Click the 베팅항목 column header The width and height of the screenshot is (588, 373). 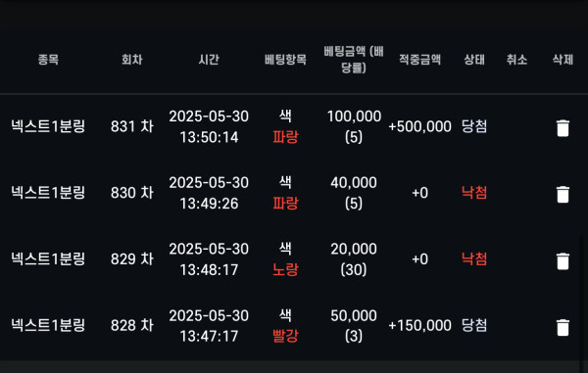[285, 60]
